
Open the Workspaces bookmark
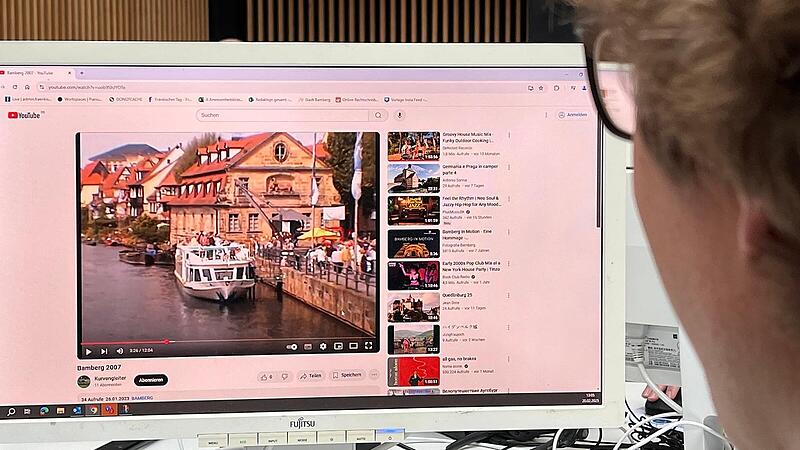(x=79, y=99)
